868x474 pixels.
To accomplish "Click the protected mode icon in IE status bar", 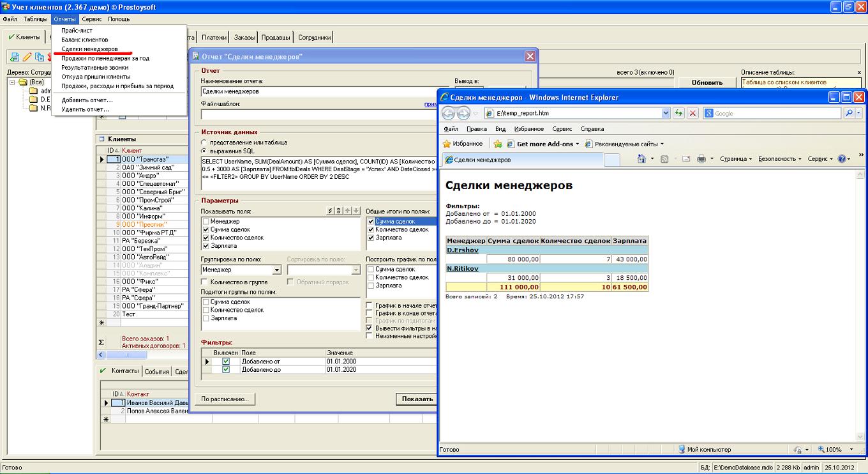I will pos(798,449).
